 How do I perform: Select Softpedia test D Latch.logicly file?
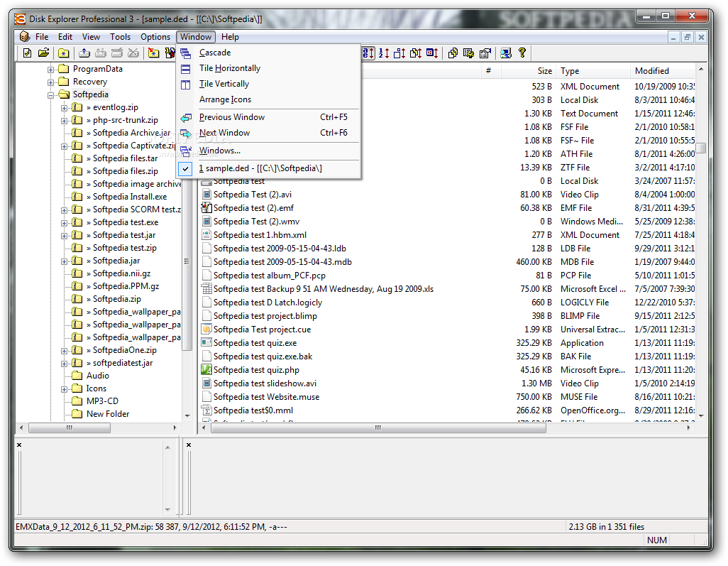pyautogui.click(x=268, y=303)
